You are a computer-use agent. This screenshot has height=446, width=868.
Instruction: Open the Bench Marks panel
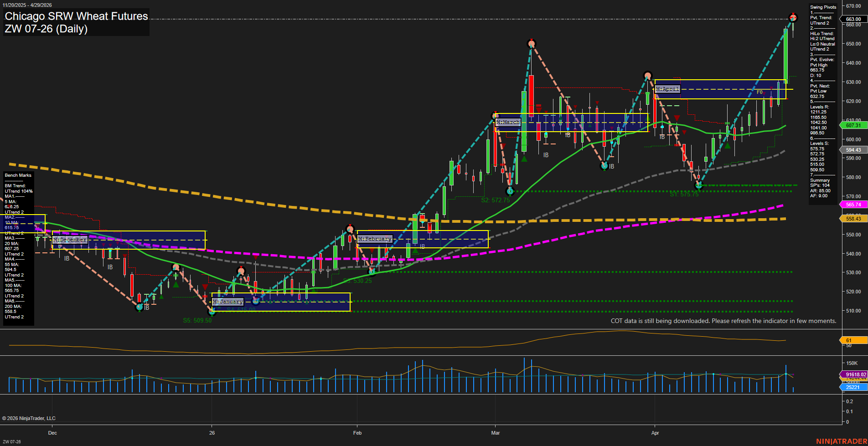pyautogui.click(x=17, y=175)
